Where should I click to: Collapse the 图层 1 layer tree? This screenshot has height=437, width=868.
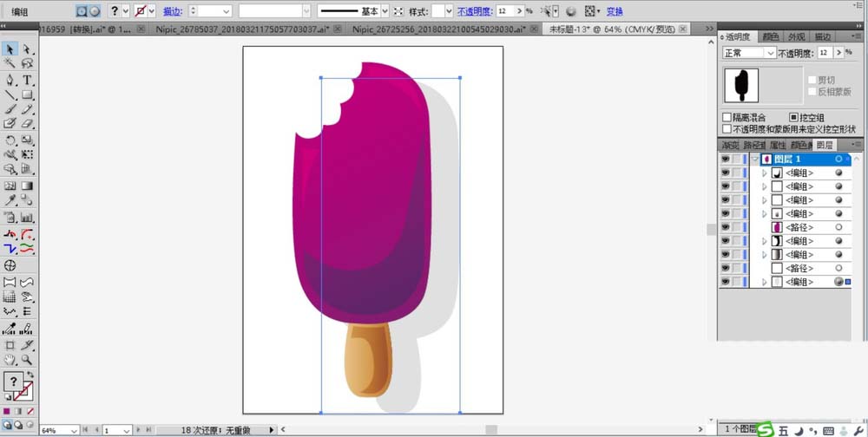pos(755,160)
